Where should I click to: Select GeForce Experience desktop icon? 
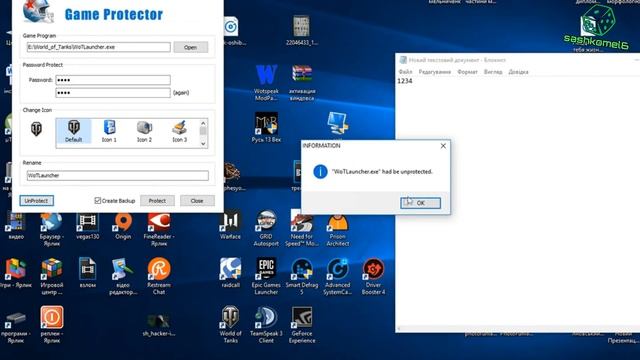pos(302,324)
